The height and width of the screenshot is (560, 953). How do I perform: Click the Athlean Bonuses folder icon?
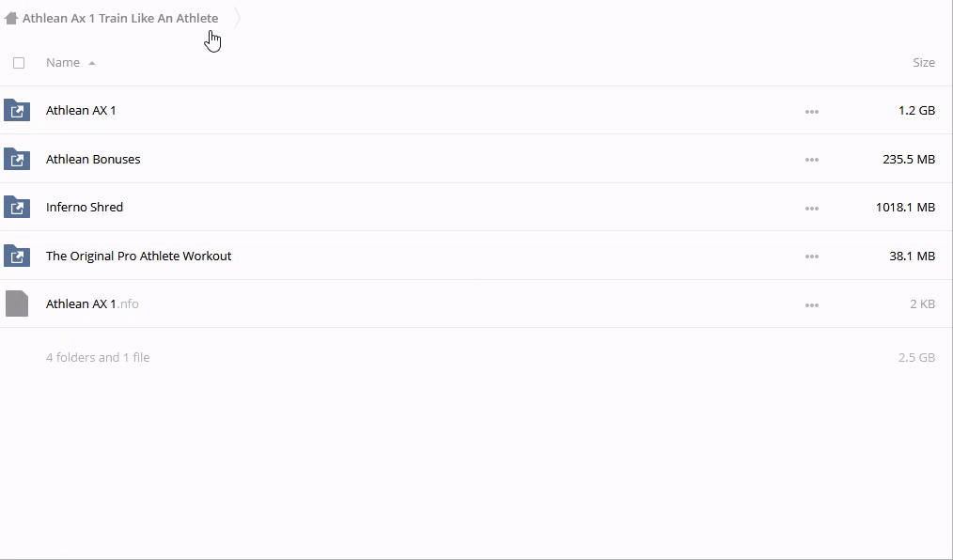pyautogui.click(x=17, y=159)
